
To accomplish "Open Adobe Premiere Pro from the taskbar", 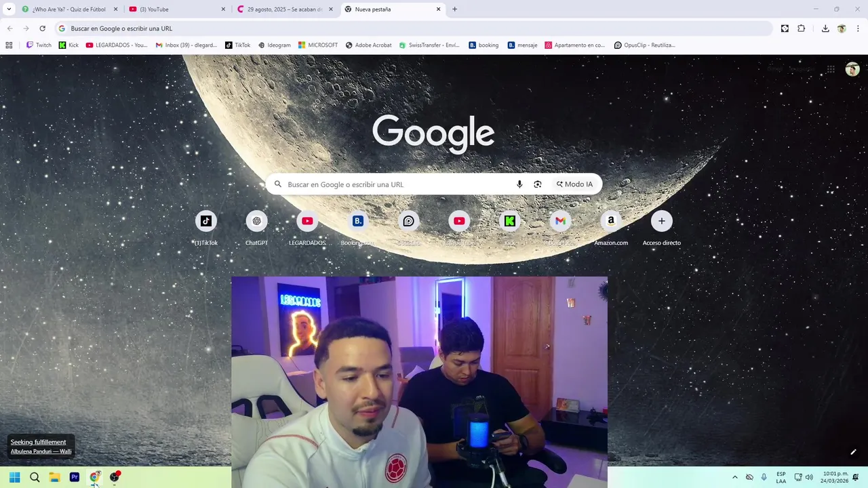I will 75,477.
